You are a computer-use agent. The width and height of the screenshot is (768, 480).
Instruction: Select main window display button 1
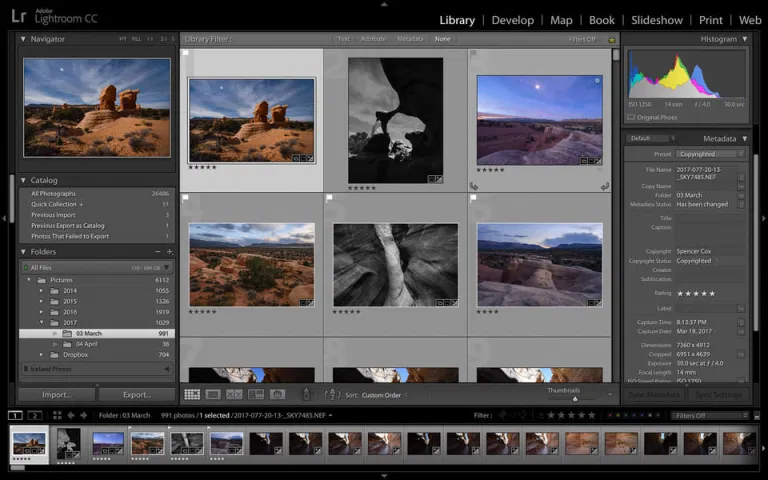(x=15, y=415)
